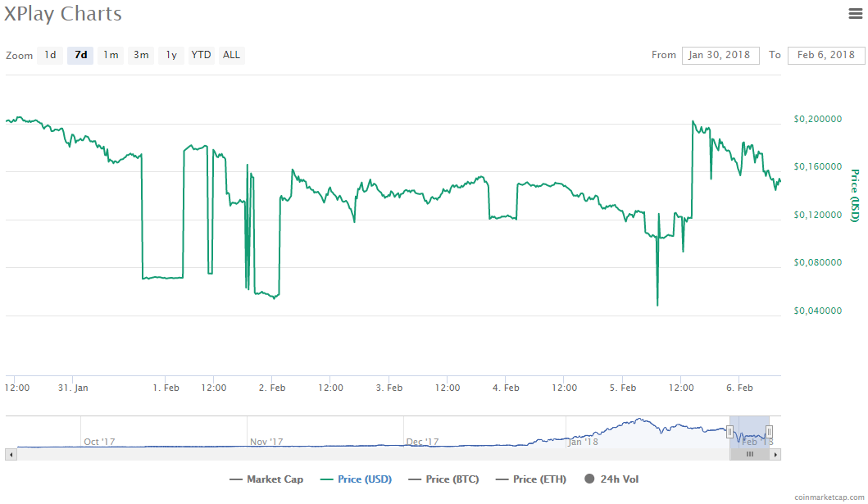Grab the navigator right range handle
Viewport: 868px width, 504px height.
tap(769, 432)
